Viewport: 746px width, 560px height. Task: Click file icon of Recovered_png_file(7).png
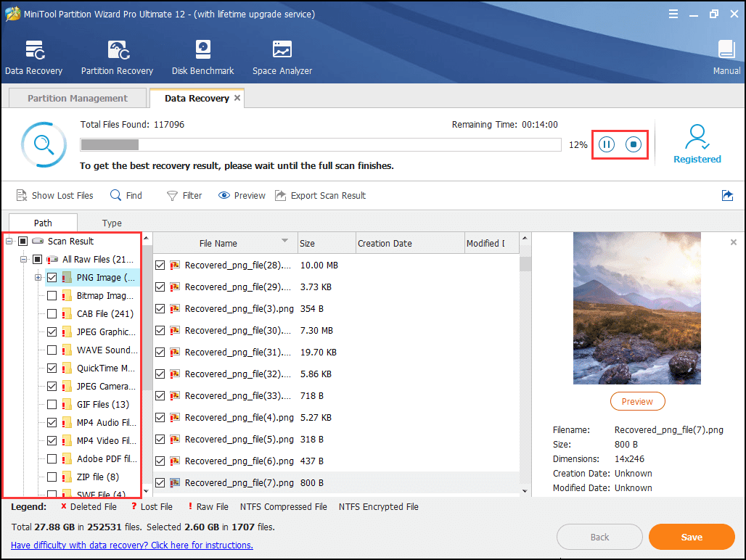pos(175,482)
